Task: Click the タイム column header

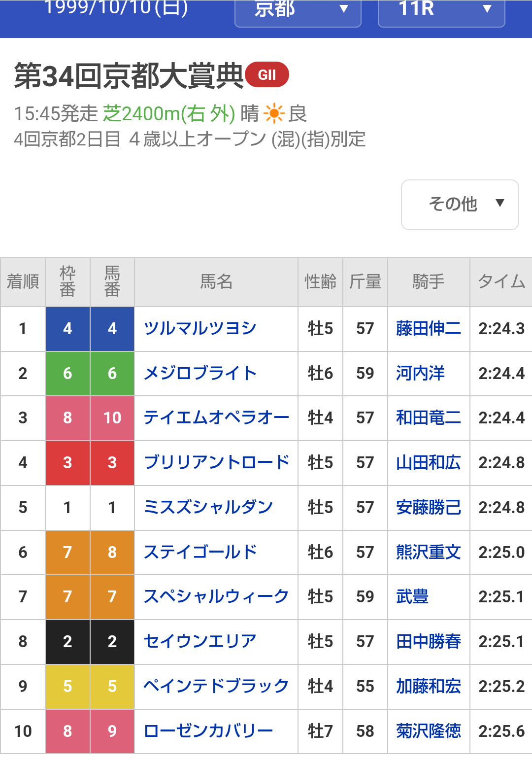Action: pyautogui.click(x=501, y=282)
